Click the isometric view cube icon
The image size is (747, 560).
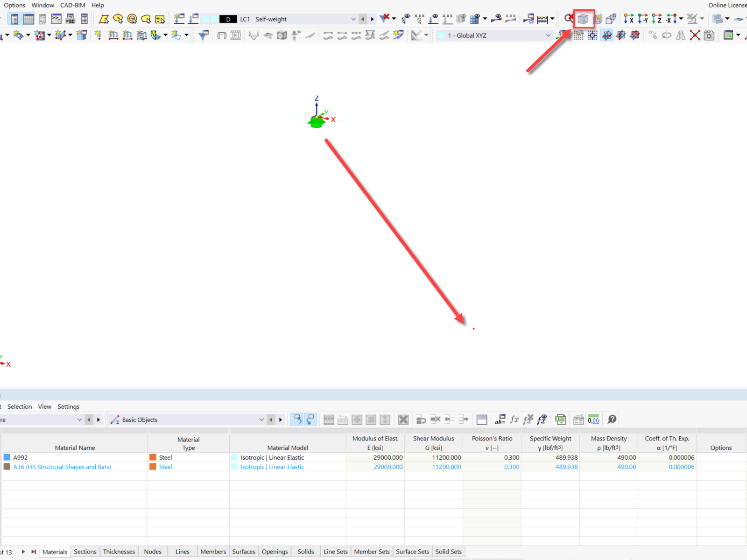coord(583,19)
